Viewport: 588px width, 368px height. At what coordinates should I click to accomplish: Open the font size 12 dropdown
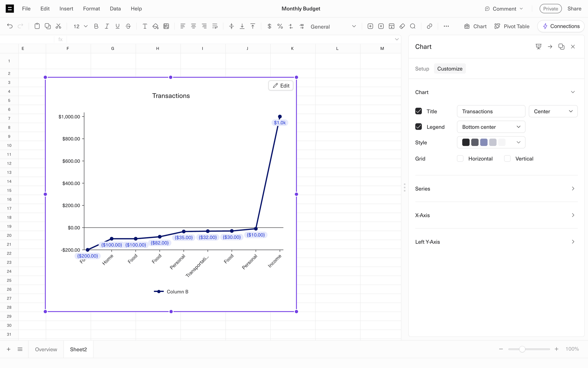(x=81, y=26)
